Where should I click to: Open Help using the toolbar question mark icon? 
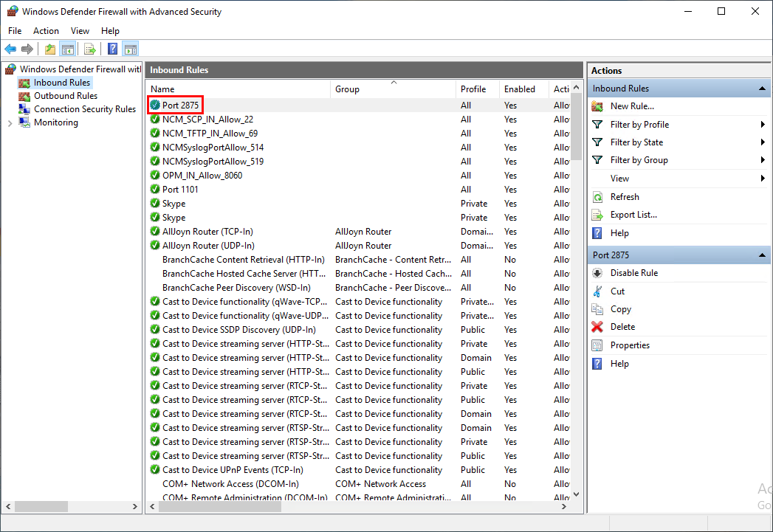pos(113,49)
